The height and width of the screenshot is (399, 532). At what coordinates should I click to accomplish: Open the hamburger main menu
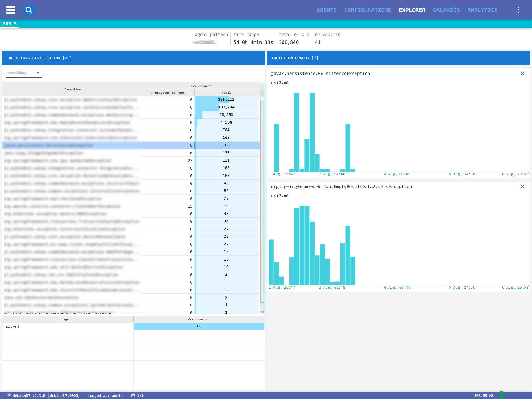11,10
